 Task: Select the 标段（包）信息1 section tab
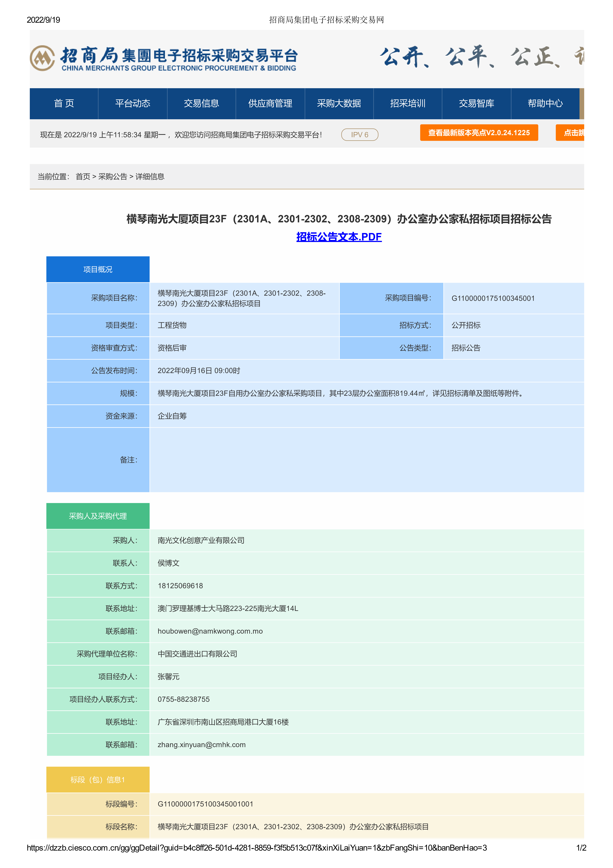(x=98, y=780)
